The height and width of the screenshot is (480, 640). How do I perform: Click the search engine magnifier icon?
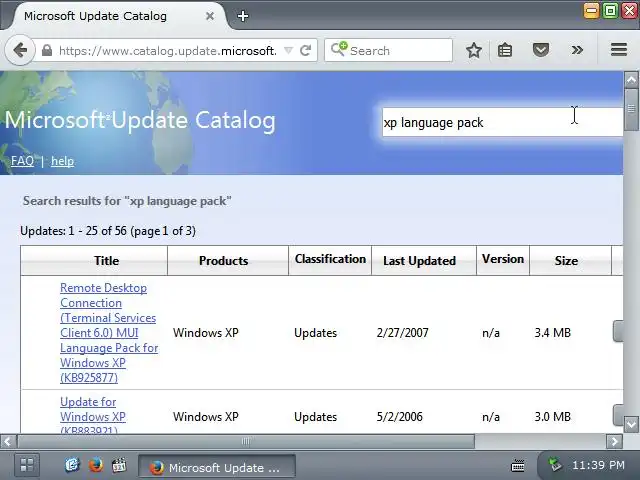(x=338, y=49)
